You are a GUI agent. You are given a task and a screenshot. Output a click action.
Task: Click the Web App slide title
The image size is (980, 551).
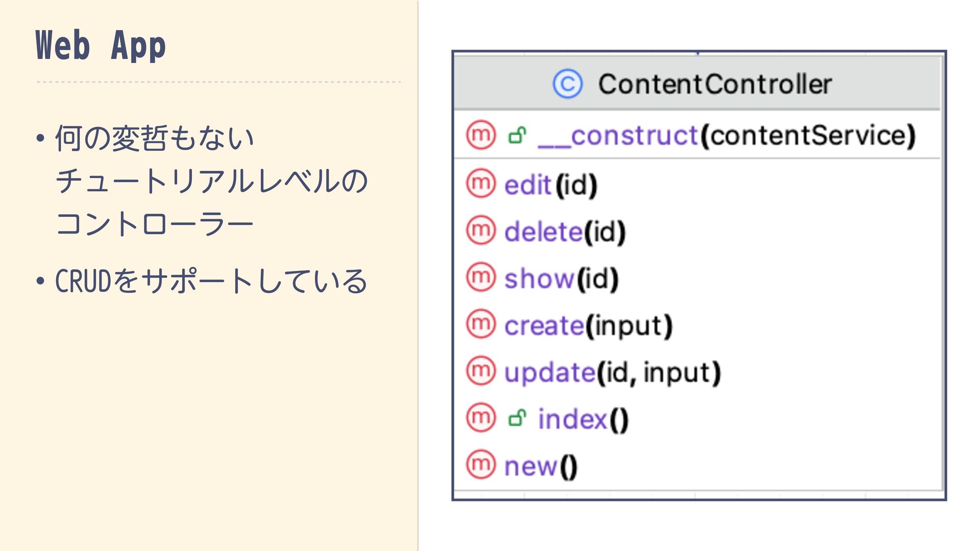101,46
